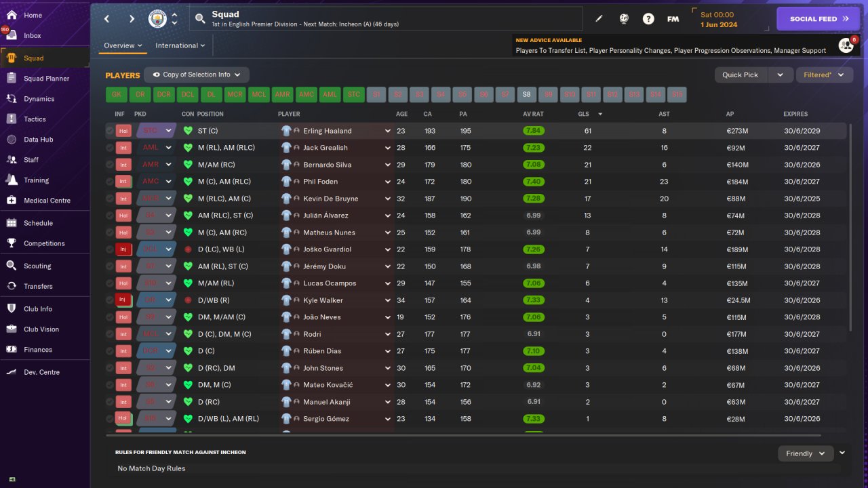Open the Scouting magnifier icon
This screenshot has width=868, height=488.
[12, 266]
